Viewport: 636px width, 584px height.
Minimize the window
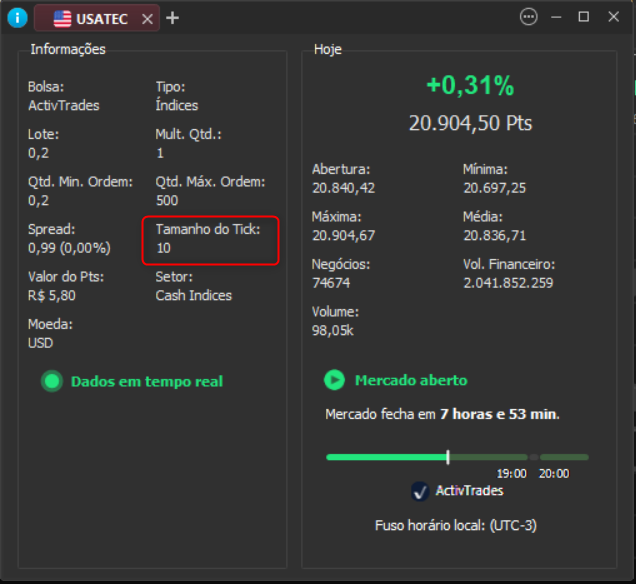point(558,16)
